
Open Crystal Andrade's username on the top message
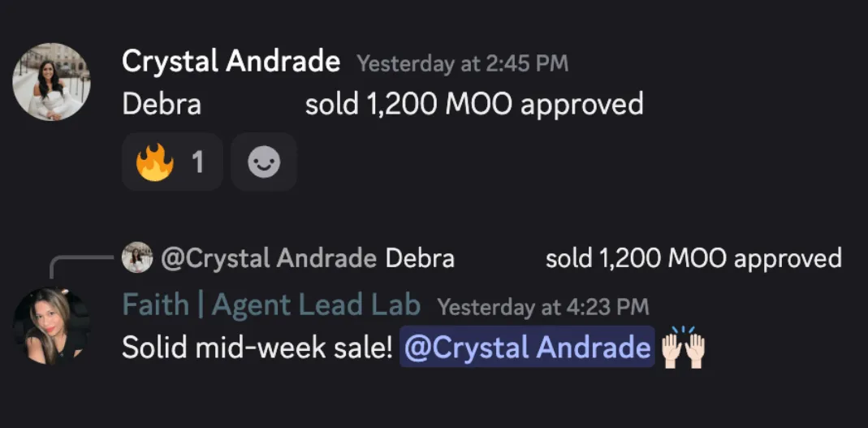tap(231, 61)
